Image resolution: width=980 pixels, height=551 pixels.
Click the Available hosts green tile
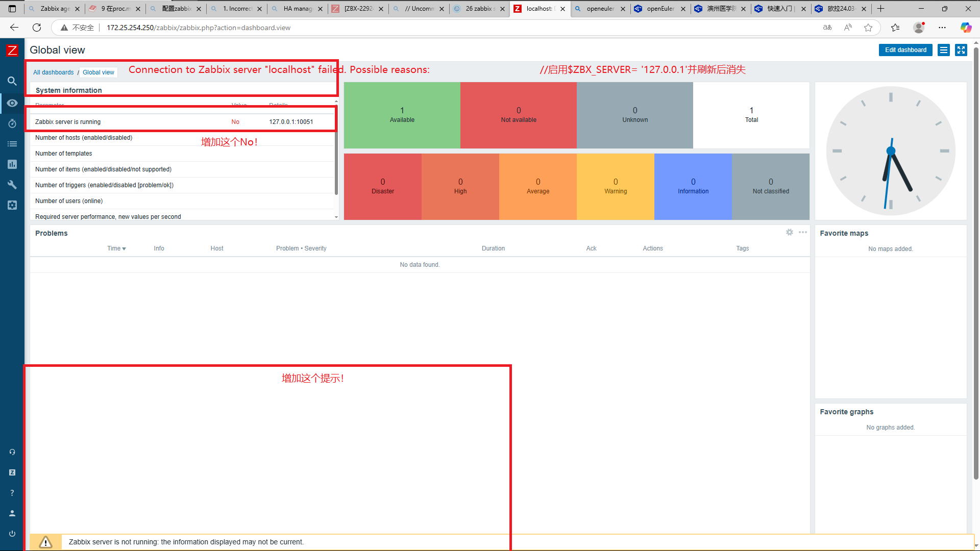click(x=402, y=115)
